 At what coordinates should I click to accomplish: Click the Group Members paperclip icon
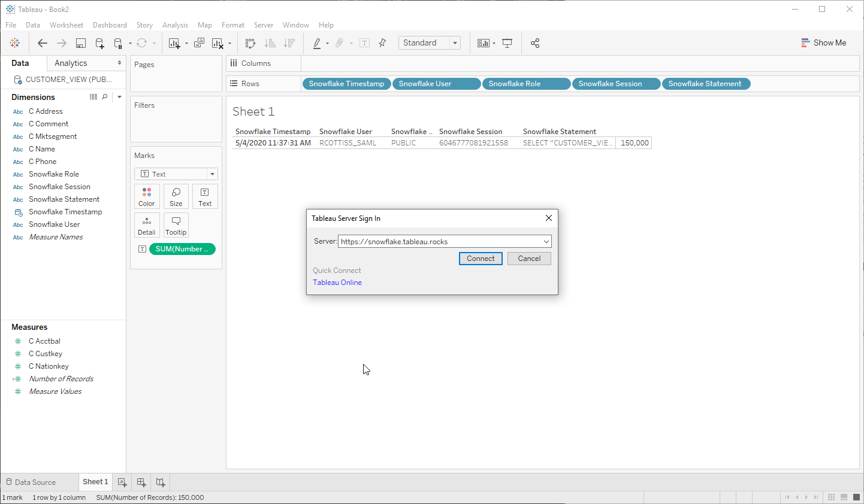(339, 43)
